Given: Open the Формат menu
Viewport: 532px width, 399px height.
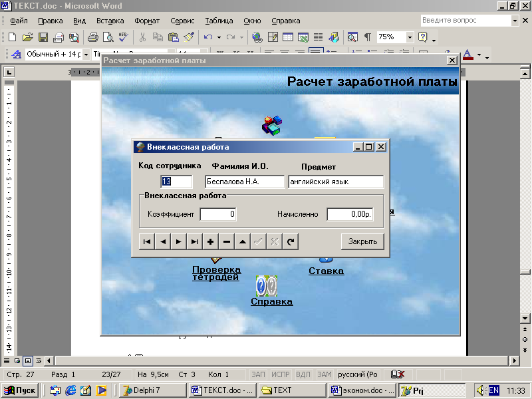Looking at the screenshot, I should tap(147, 21).
